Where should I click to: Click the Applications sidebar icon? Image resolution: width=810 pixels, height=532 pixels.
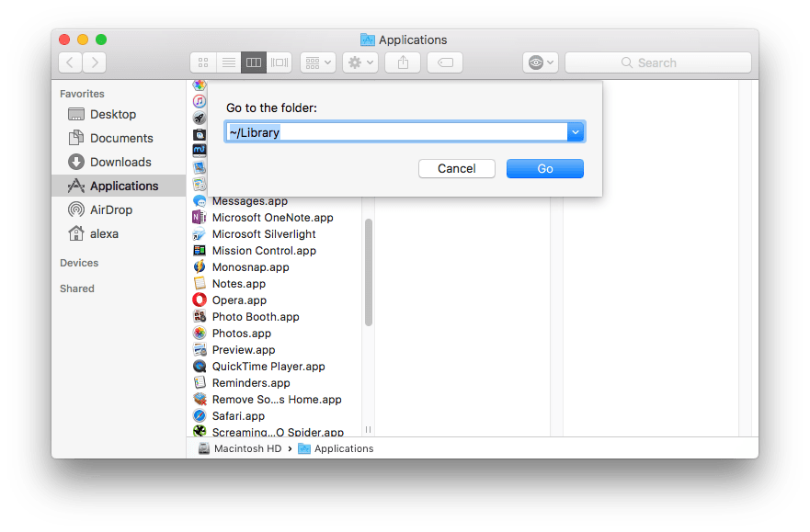coord(76,186)
